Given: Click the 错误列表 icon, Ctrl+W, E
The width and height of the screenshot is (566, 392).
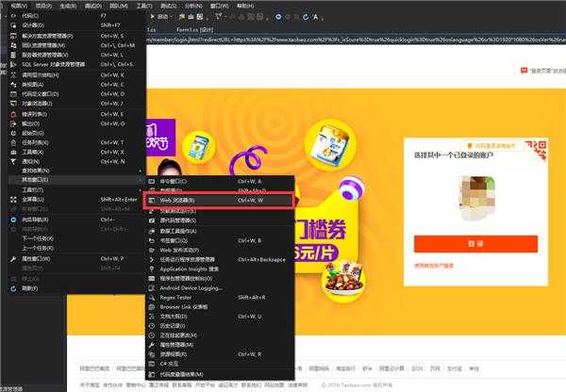Looking at the screenshot, I should pyautogui.click(x=13, y=114).
